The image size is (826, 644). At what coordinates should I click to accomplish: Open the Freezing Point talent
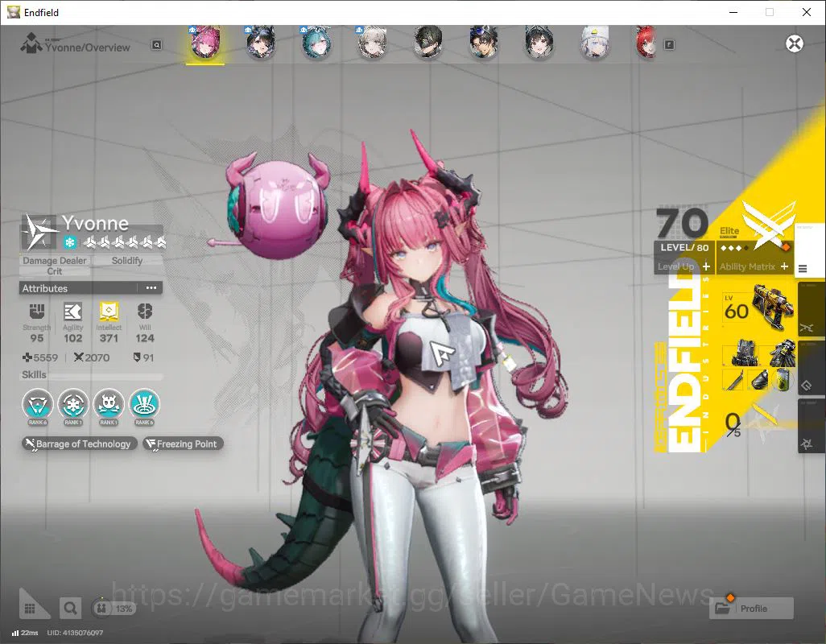(183, 444)
